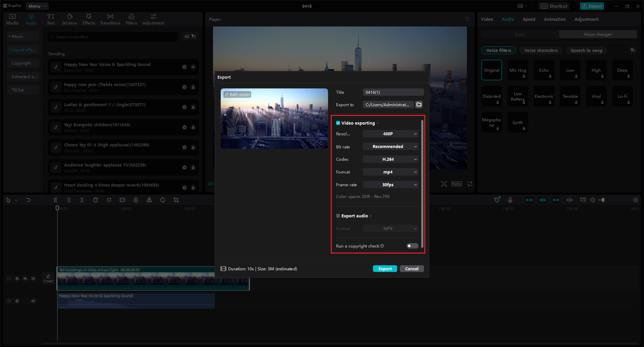Click the Undo icon in the timeline toolbar

point(29,200)
